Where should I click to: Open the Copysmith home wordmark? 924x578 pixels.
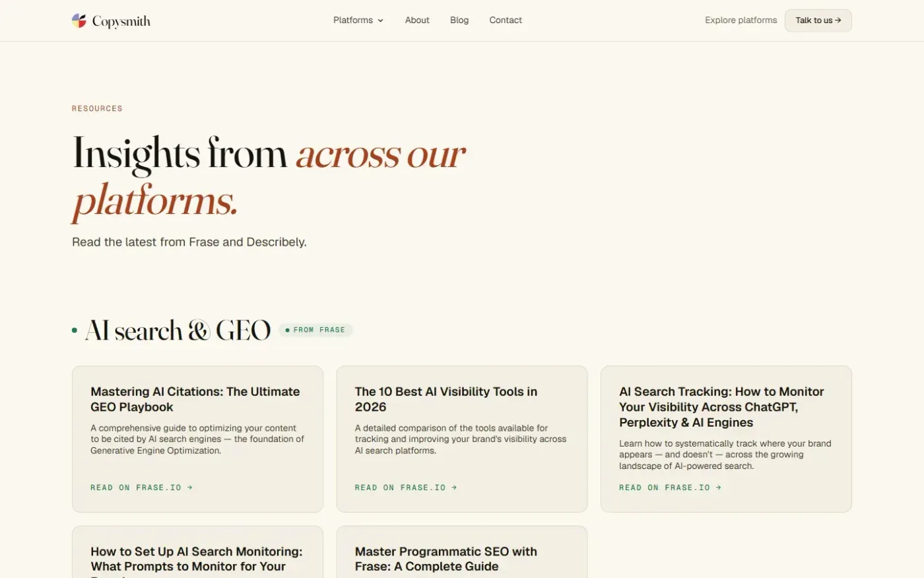click(x=121, y=21)
